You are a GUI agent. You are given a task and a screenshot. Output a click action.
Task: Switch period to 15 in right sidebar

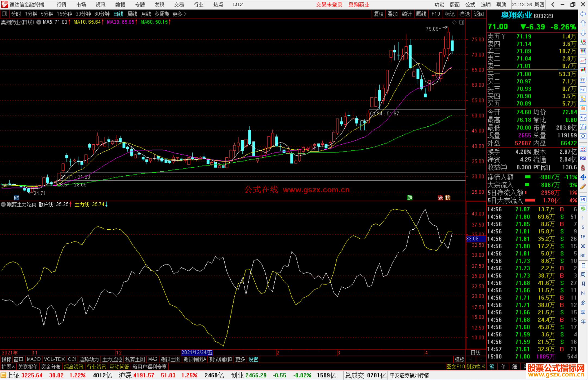click(x=583, y=237)
